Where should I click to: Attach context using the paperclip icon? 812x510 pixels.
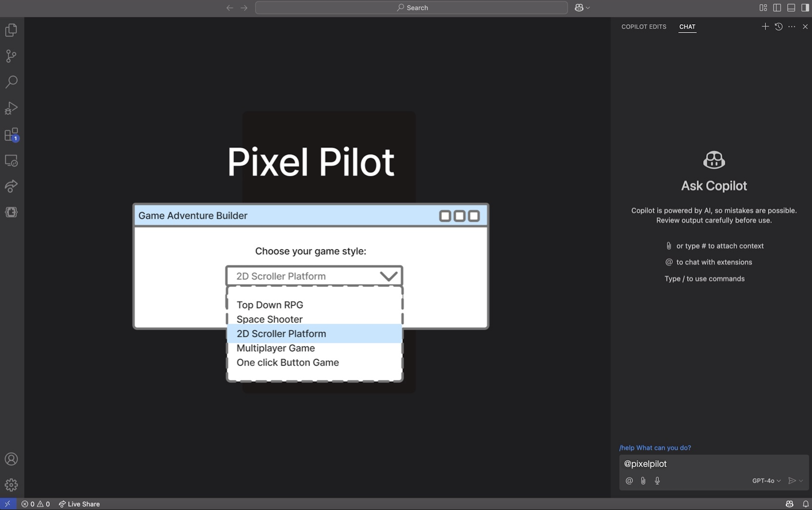[643, 481]
